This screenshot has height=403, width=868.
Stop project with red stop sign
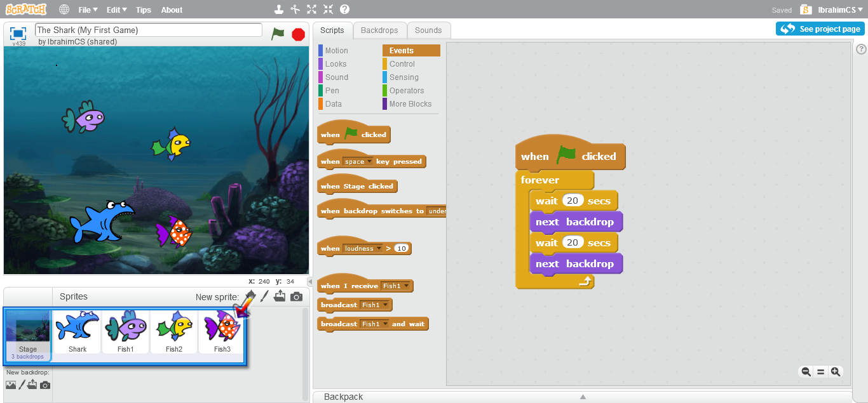(x=298, y=34)
